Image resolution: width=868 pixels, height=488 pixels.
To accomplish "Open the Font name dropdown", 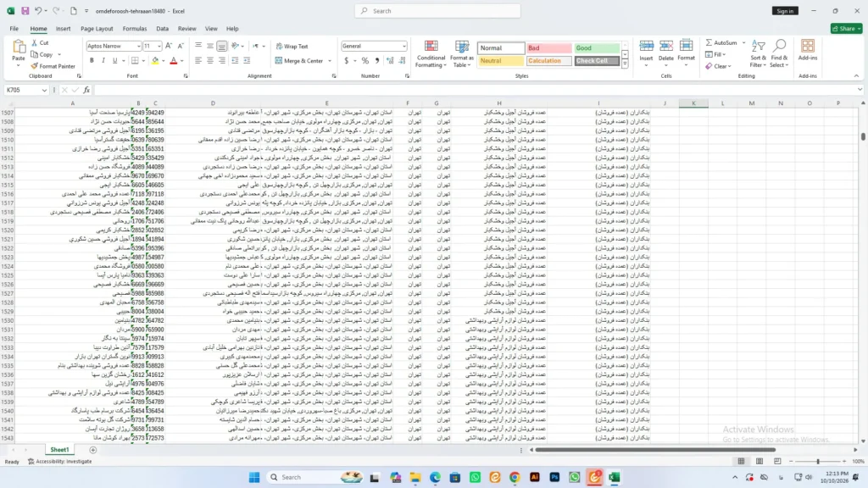I will click(138, 46).
